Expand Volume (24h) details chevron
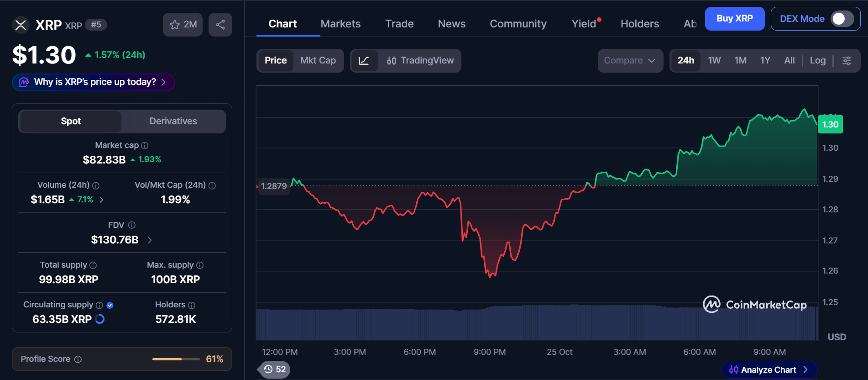Screen dimensions: 868x380 coord(101,200)
